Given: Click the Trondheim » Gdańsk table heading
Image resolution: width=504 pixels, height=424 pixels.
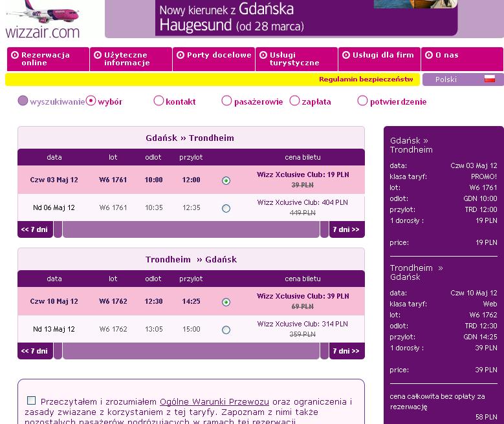Looking at the screenshot, I should [x=192, y=259].
